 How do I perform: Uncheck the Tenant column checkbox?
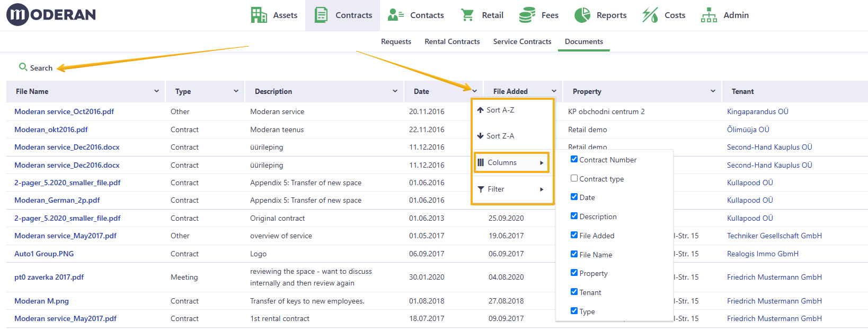click(x=574, y=292)
